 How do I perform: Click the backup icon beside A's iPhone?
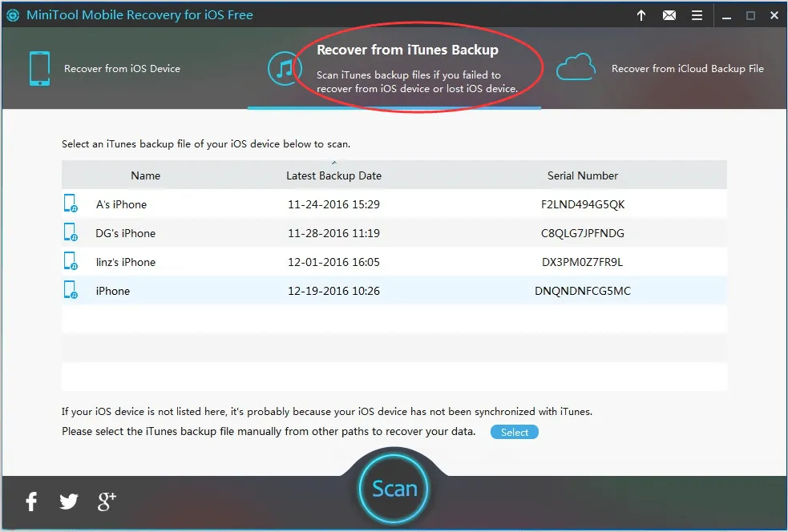71,204
